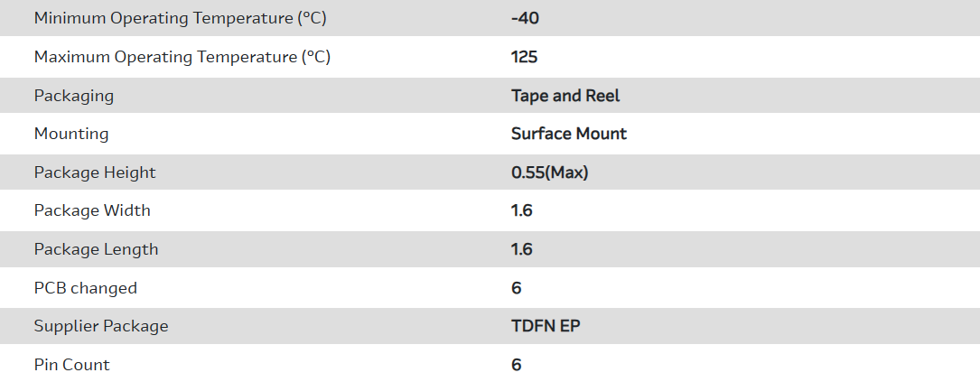
Task: Select the Surface Mount value
Action: (569, 134)
